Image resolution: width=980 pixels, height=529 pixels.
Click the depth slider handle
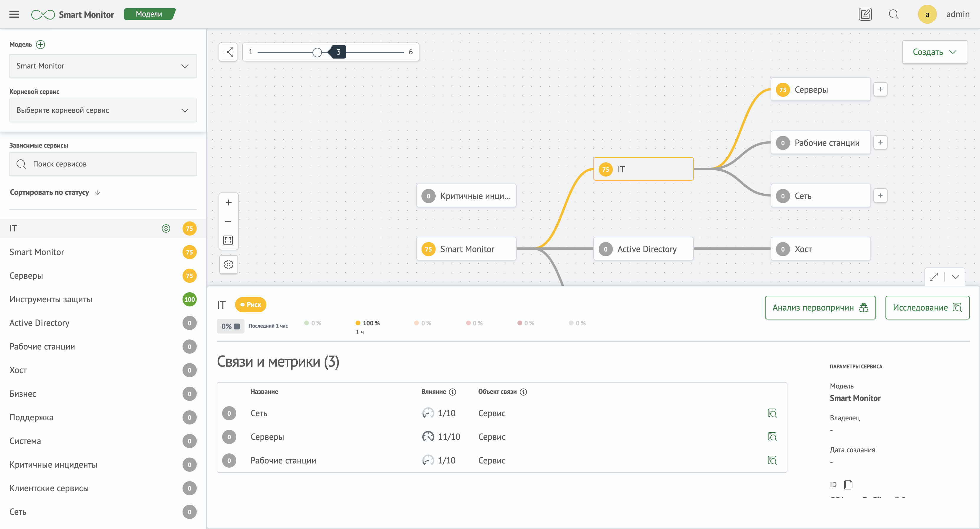click(x=317, y=52)
